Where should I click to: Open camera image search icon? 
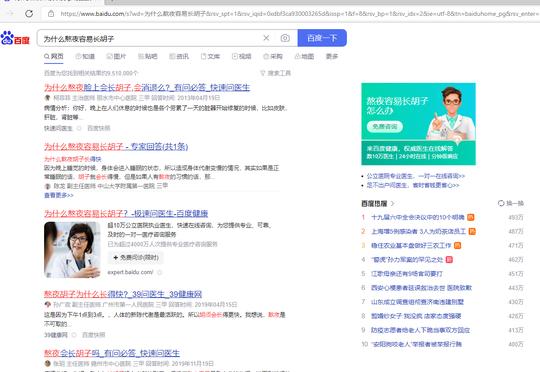click(285, 38)
